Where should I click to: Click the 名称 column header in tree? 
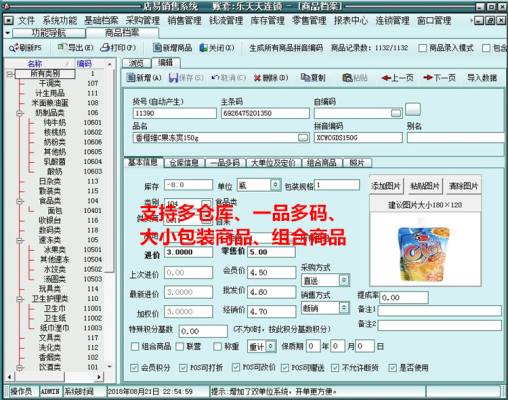click(x=35, y=64)
